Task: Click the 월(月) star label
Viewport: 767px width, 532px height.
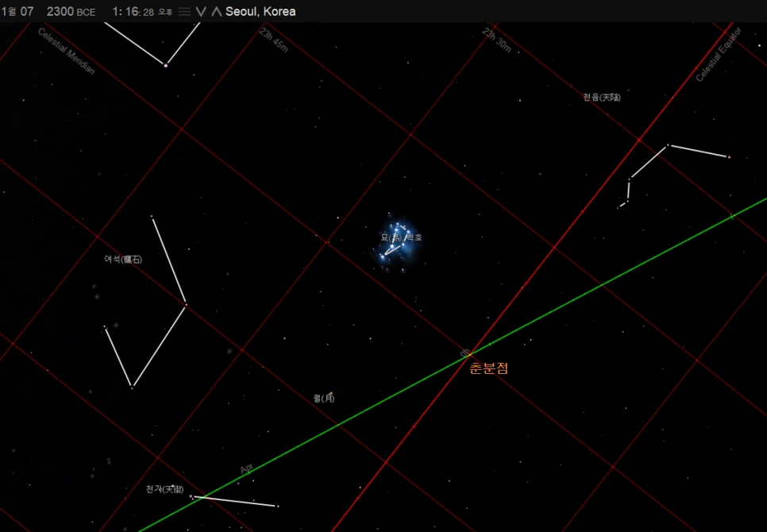Action: coord(324,398)
